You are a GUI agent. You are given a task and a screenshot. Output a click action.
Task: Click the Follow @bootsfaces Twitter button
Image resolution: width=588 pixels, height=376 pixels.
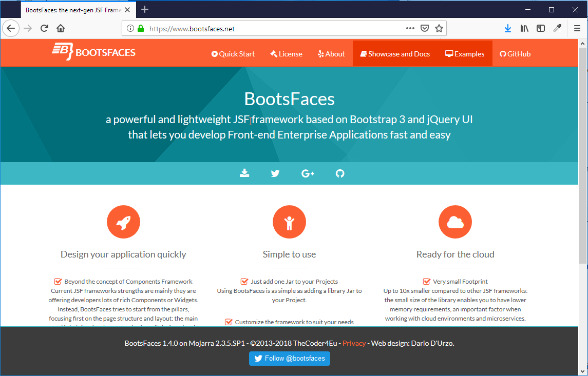(x=290, y=359)
